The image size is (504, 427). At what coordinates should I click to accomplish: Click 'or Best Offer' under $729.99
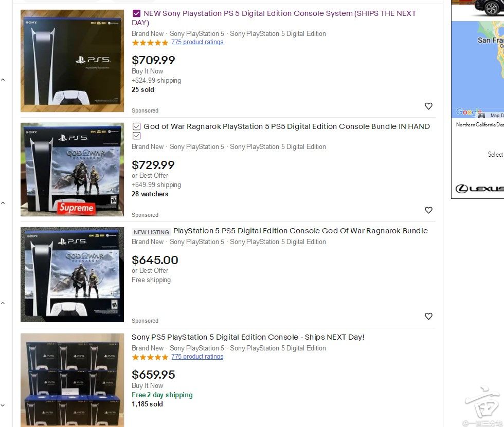click(150, 176)
